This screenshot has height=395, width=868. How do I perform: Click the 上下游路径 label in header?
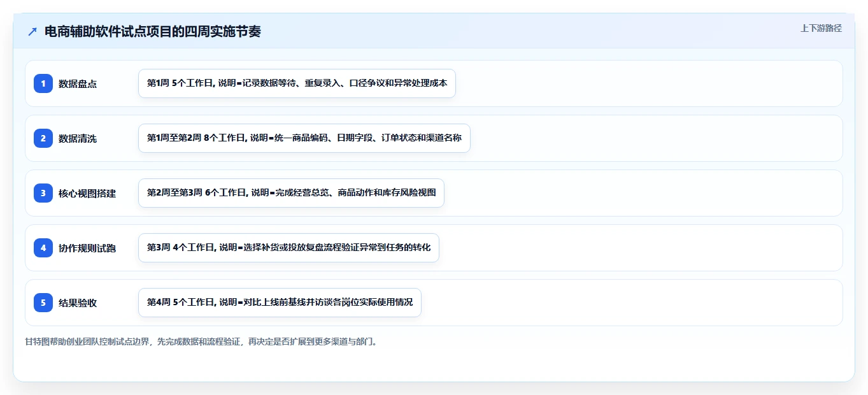point(821,28)
